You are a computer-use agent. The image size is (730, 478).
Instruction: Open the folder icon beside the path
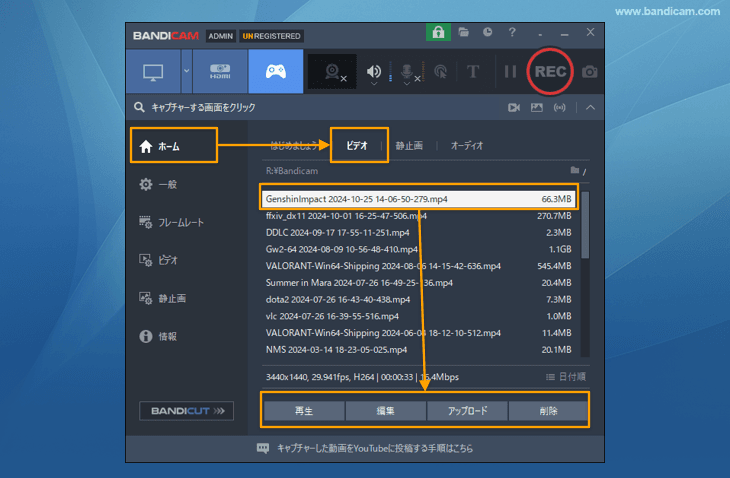coord(575,170)
